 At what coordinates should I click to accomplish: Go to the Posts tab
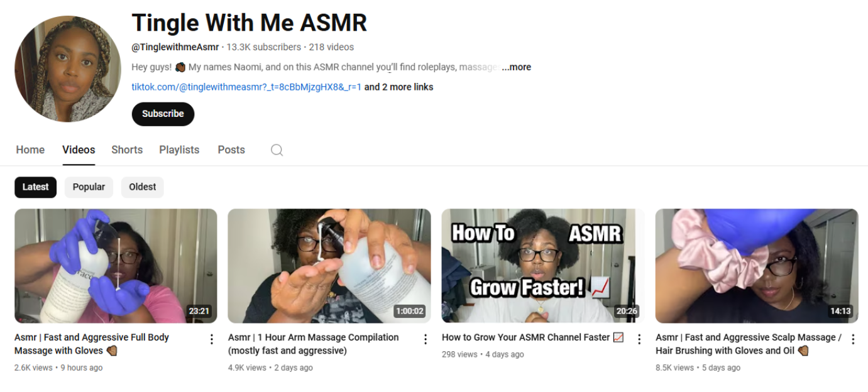(x=231, y=150)
